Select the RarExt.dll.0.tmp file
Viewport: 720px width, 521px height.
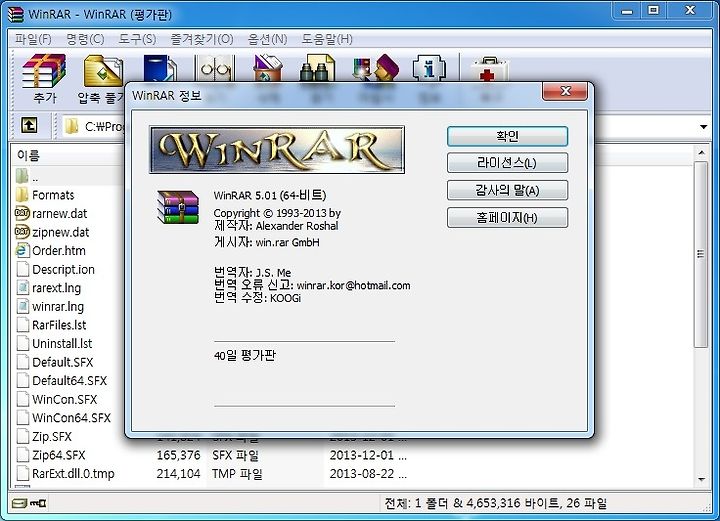(73, 474)
